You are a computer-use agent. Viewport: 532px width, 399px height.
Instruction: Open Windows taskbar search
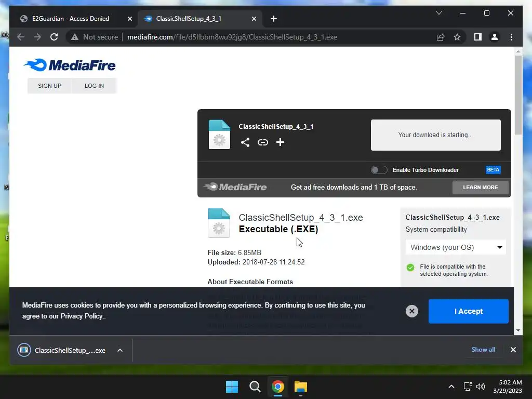tap(255, 387)
